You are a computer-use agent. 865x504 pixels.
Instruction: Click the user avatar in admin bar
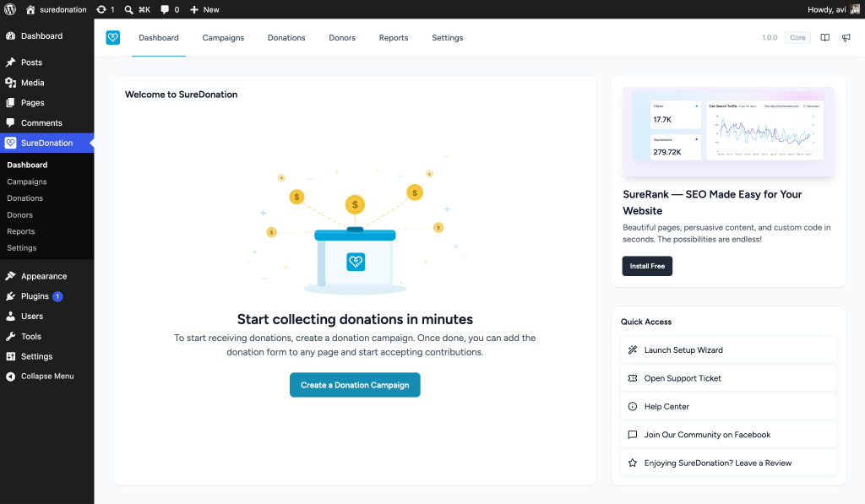855,9
